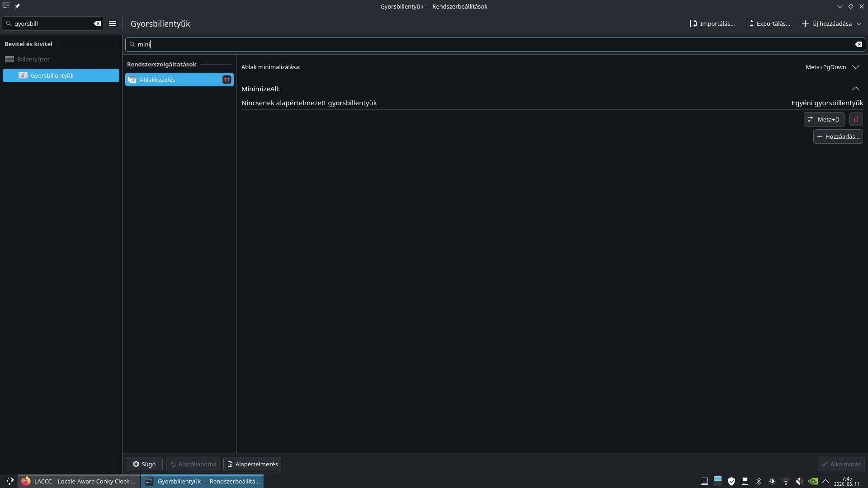
Task: Switch to the Firefox LACCC taskbar entry
Action: coord(79,481)
